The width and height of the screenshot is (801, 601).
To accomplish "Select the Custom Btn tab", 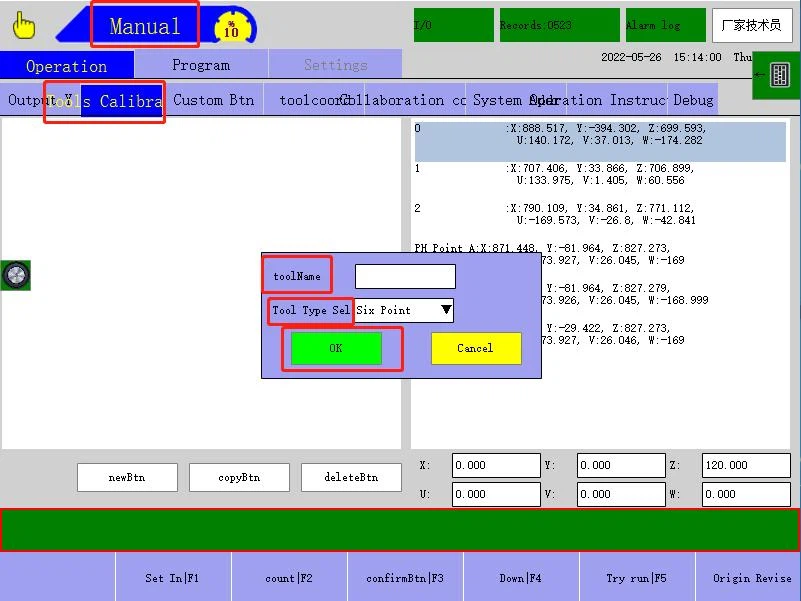I will [x=213, y=100].
